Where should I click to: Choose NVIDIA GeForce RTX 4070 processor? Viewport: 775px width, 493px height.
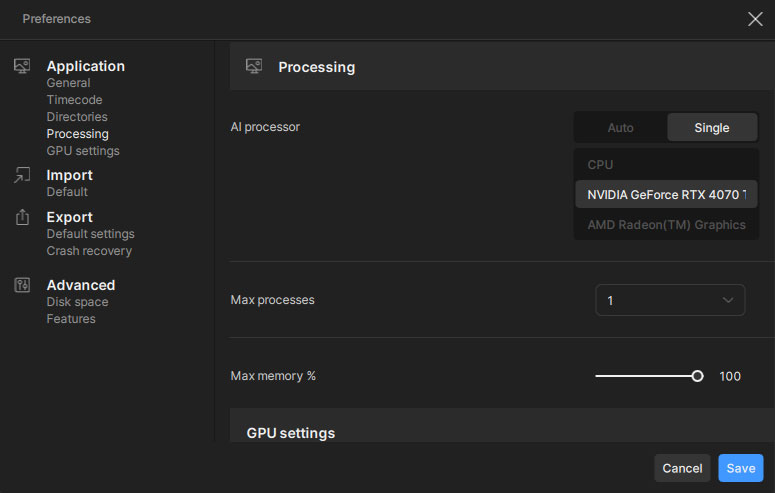[665, 194]
